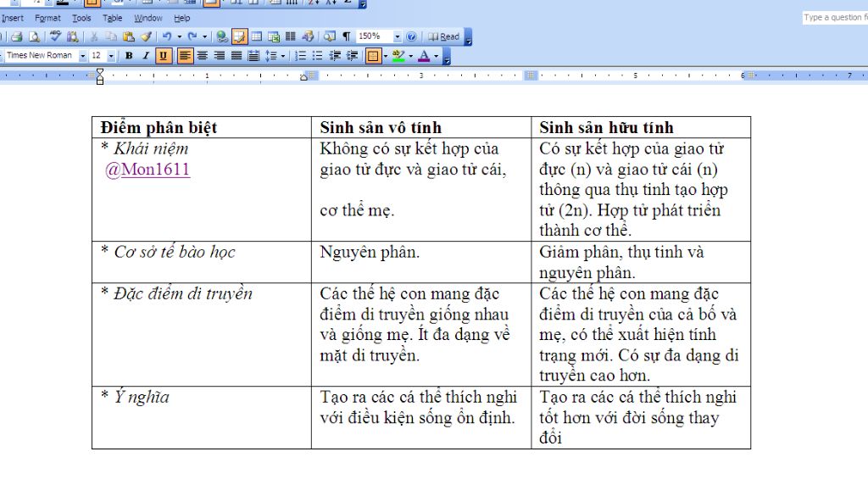Screen dimensions: 868x485
Task: Open the Window menu
Action: pos(147,18)
